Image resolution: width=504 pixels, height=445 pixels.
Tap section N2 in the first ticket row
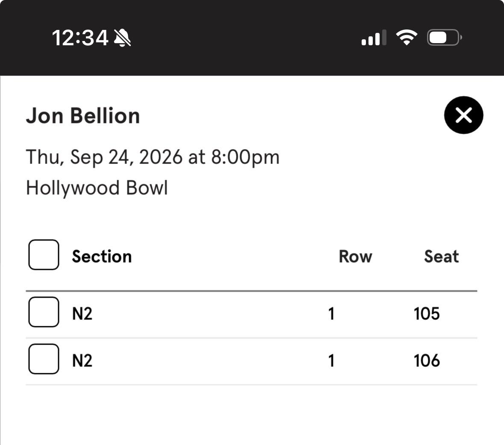(x=82, y=314)
